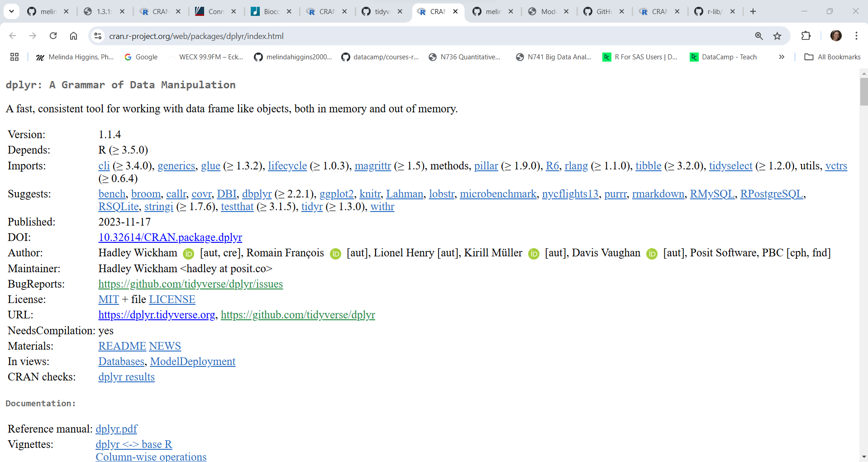Viewport: 868px width, 462px height.
Task: Open the tab search dropdown arrow
Action: (11, 11)
